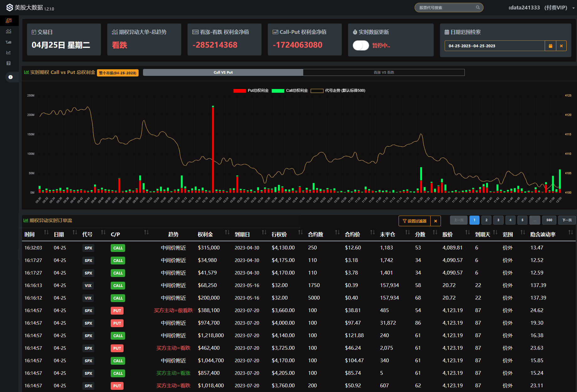The height and width of the screenshot is (392, 577).
Task: Sort by the 时间 column arrows
Action: click(46, 232)
